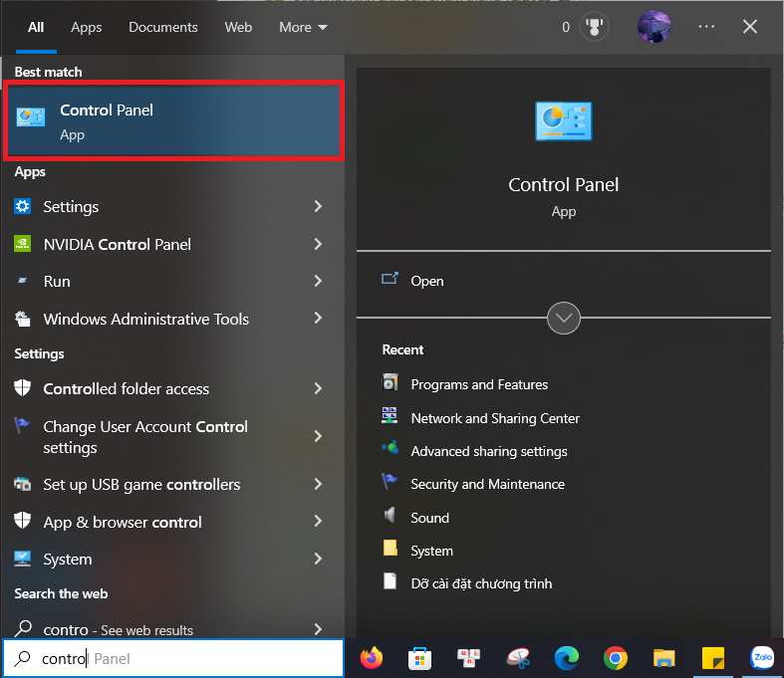The width and height of the screenshot is (784, 678).
Task: Open Advanced sharing settings recent item
Action: pos(489,451)
